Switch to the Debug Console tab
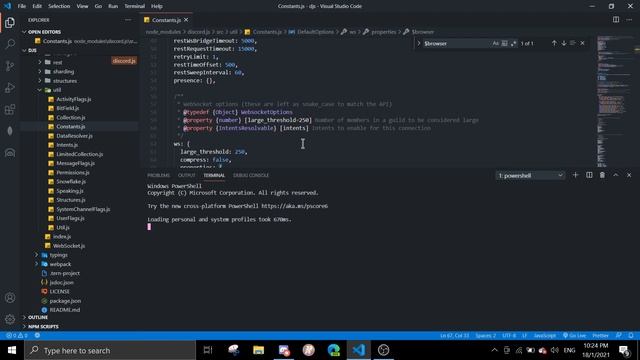 [251, 175]
